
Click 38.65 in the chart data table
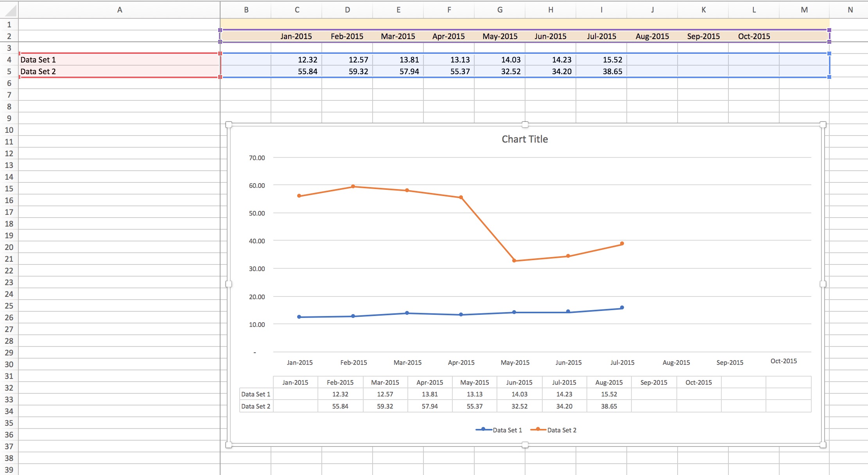(609, 406)
